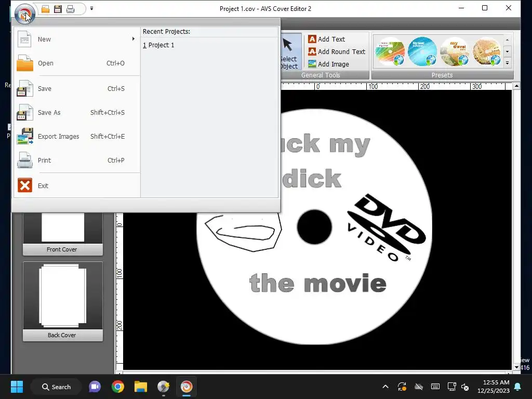Open the Windows Start menu
The width and height of the screenshot is (532, 399).
pyautogui.click(x=17, y=387)
